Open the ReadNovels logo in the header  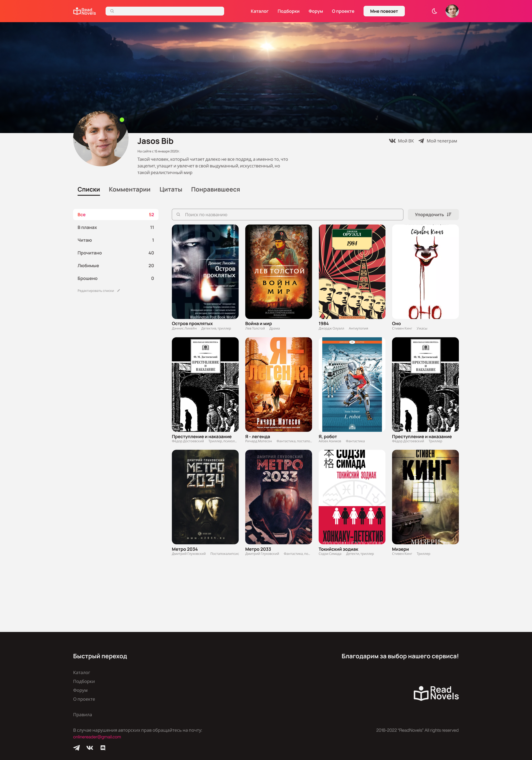click(84, 11)
